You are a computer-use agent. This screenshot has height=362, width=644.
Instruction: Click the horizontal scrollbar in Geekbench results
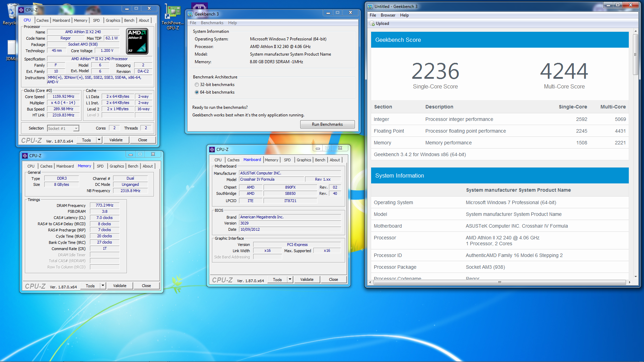tap(499, 282)
